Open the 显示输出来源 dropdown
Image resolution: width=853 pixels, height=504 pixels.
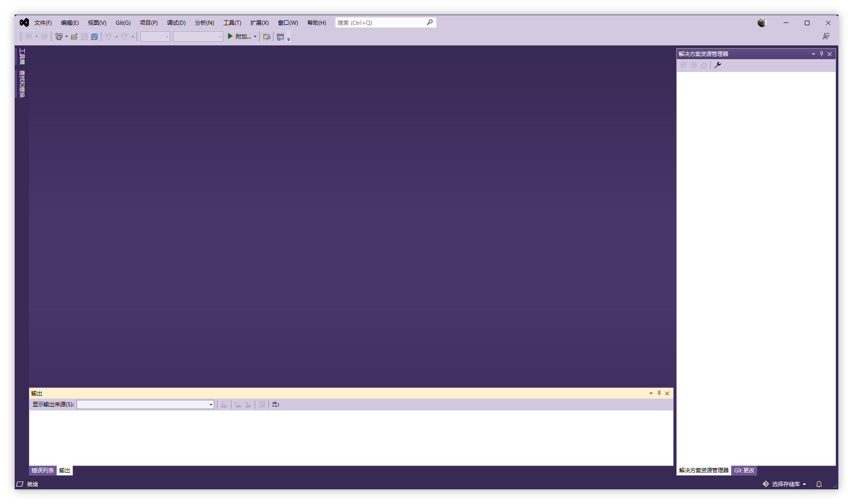(211, 404)
